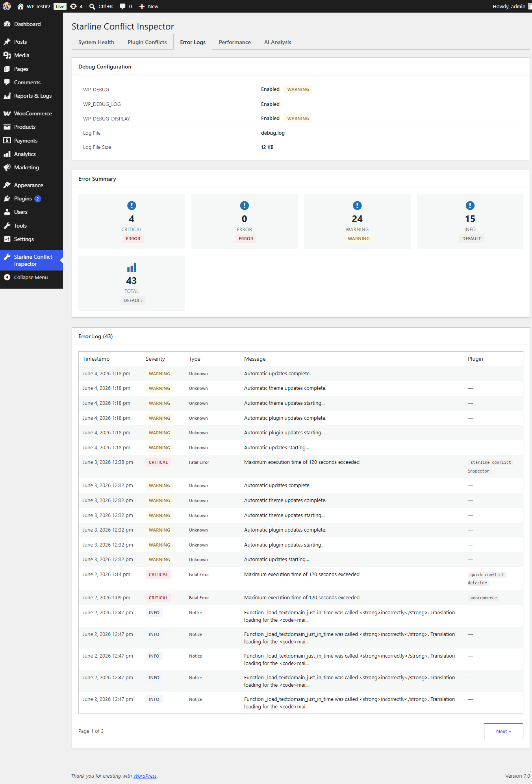Click the Payments icon in sidebar
The height and width of the screenshot is (784, 532).
pos(7,141)
